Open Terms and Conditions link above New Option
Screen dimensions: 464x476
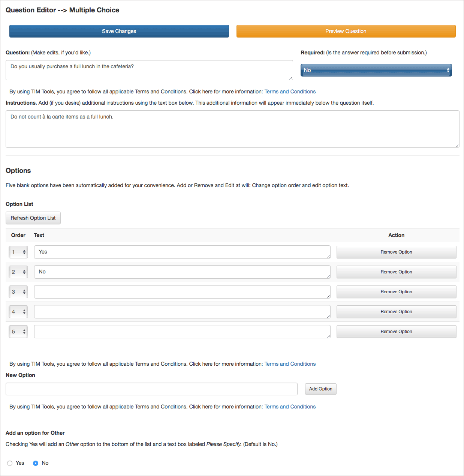(290, 364)
